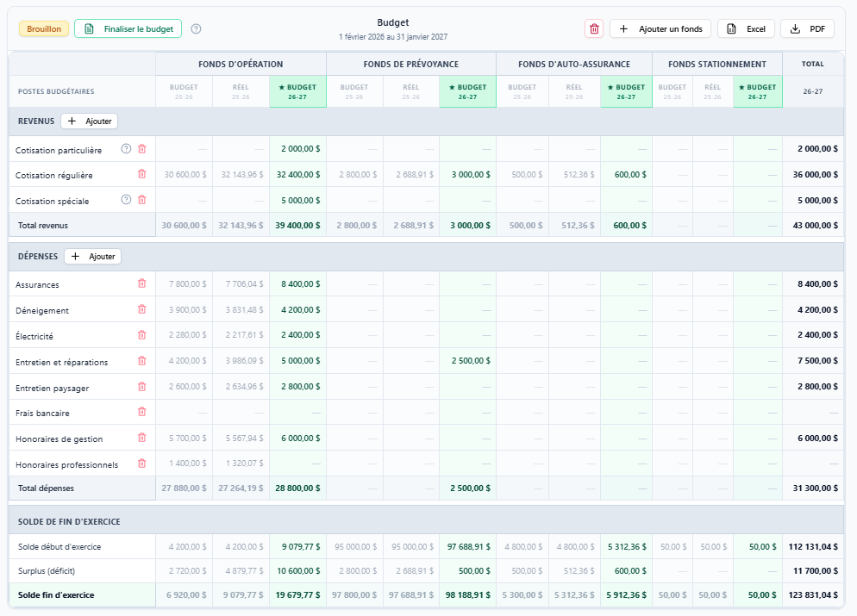Add a new fund
857x616 pixels.
click(x=660, y=29)
